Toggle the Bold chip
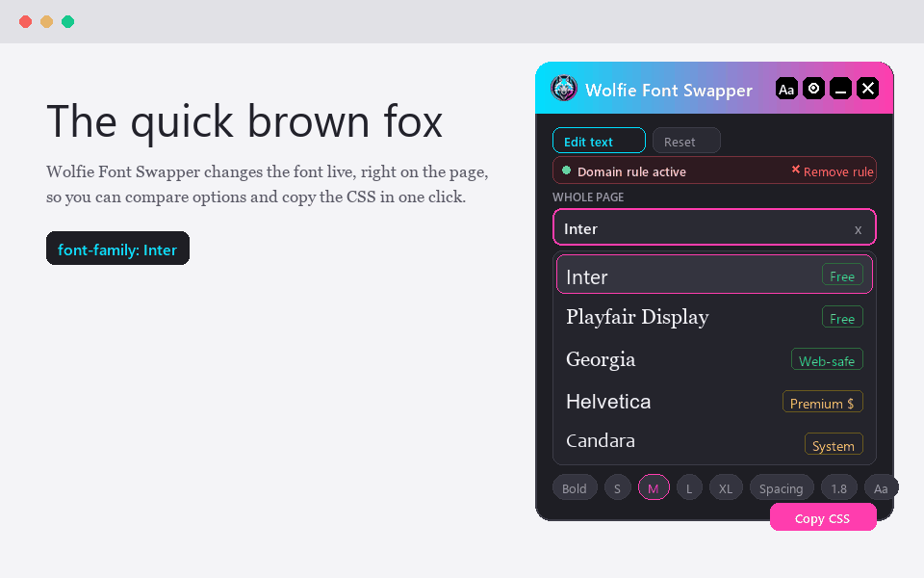Screen dimensions: 924x578 point(575,487)
